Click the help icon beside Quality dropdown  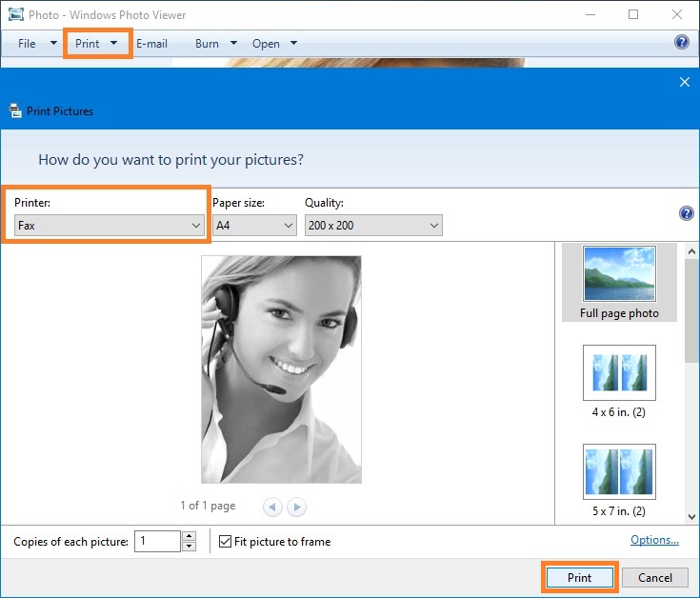(x=686, y=213)
